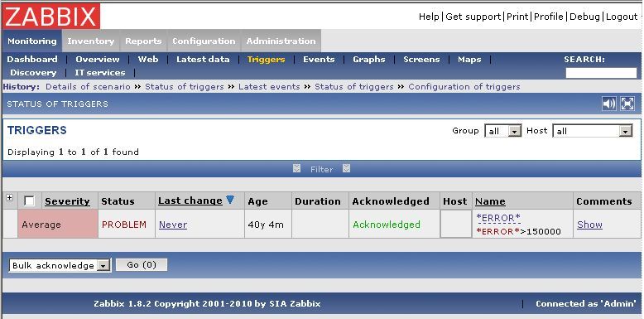Click the 40y 4m age value

[x=266, y=225]
